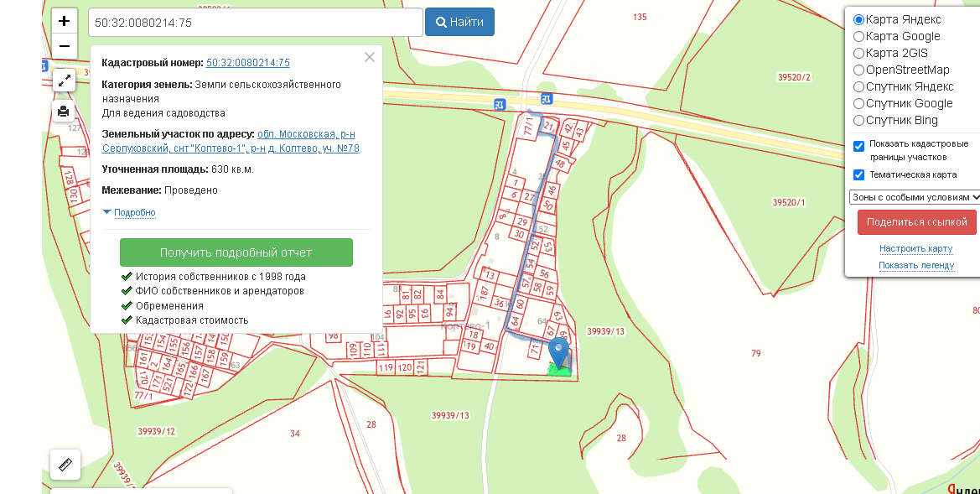Toggle Показать кадастровые границы участков checkbox
The image size is (980, 494).
coord(858,147)
